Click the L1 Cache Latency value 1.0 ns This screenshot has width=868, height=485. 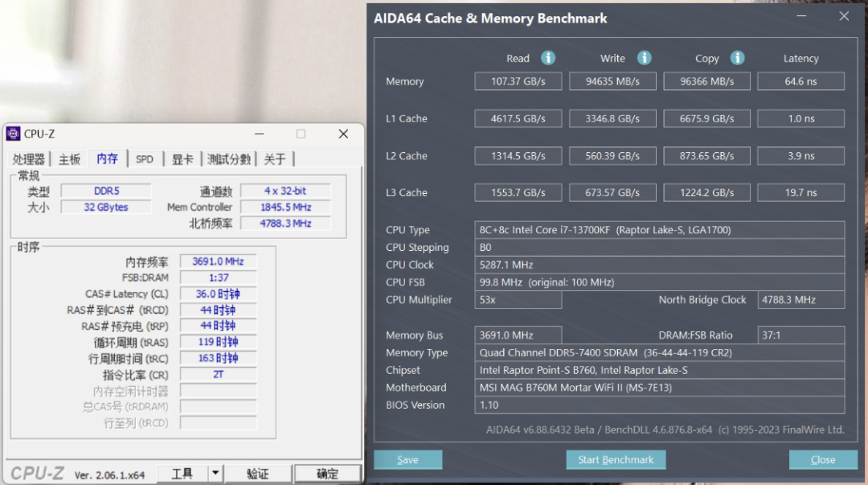801,118
